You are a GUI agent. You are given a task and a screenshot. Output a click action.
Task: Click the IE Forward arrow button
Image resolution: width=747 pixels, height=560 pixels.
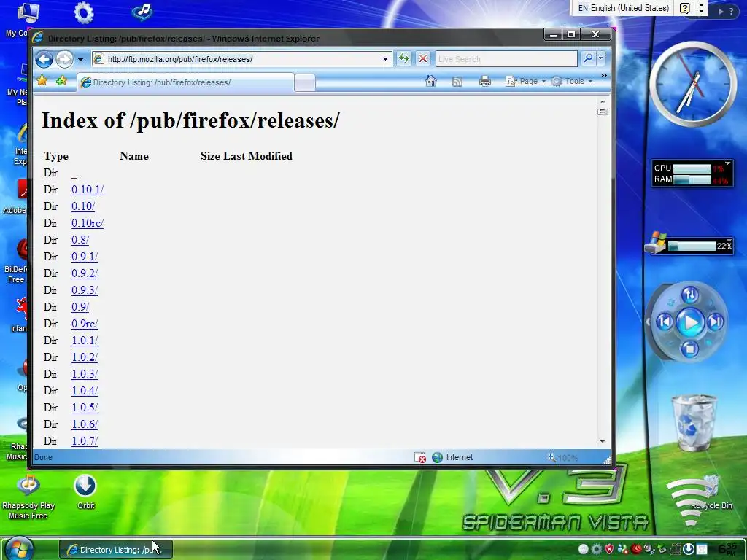pos(64,59)
